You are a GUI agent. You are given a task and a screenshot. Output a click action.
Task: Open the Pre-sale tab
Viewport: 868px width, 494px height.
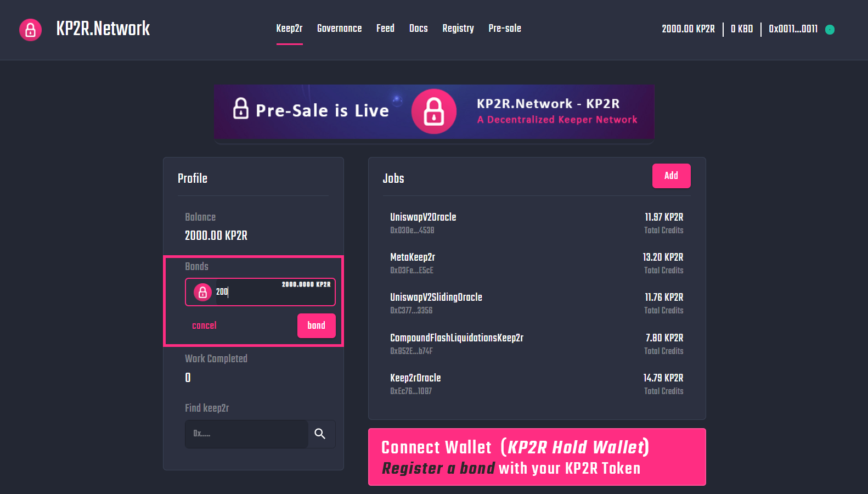click(505, 29)
